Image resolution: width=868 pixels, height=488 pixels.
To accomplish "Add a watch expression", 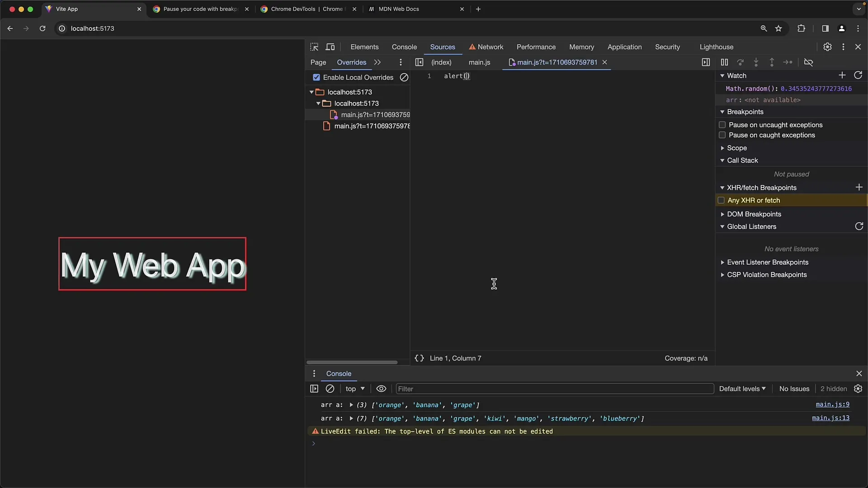I will tap(842, 75).
